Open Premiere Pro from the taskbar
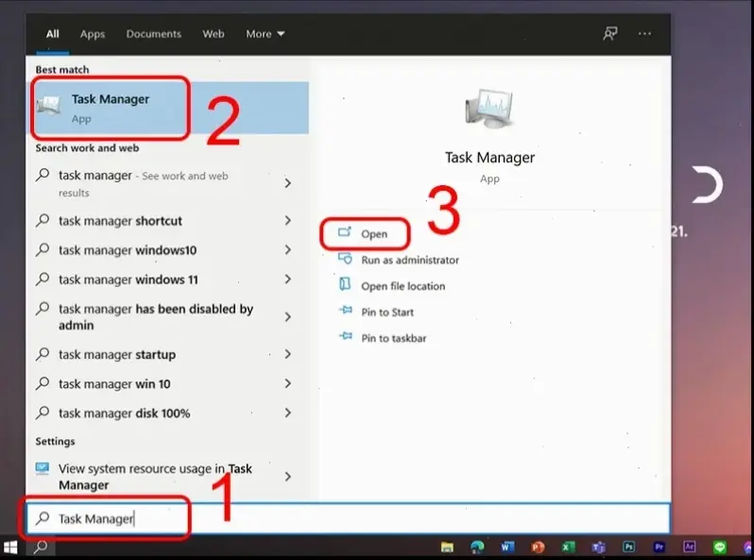This screenshot has height=560, width=754. [x=659, y=547]
